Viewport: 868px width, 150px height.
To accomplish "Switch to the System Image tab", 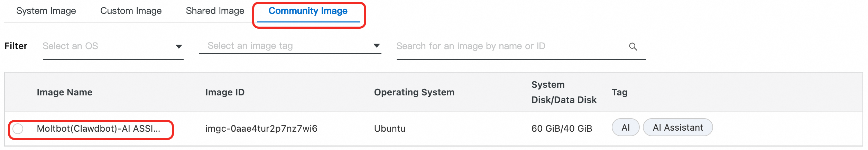I will (x=46, y=11).
